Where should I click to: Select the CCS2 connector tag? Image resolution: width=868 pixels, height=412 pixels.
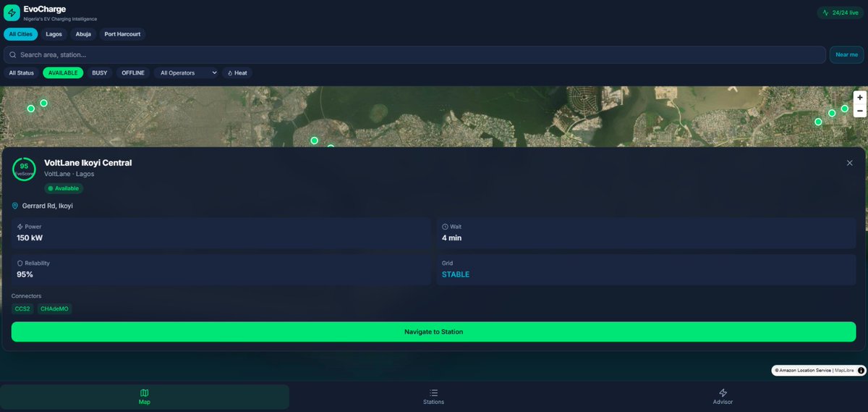22,308
